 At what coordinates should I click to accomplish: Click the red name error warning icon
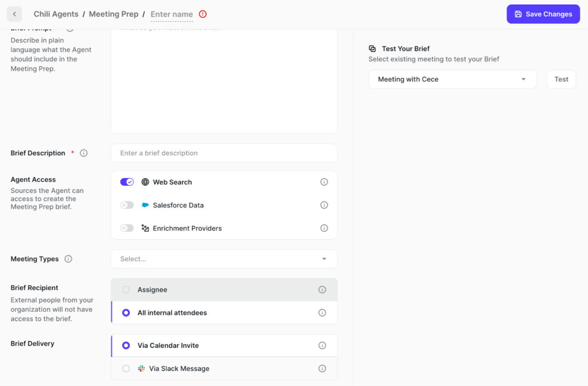[203, 14]
